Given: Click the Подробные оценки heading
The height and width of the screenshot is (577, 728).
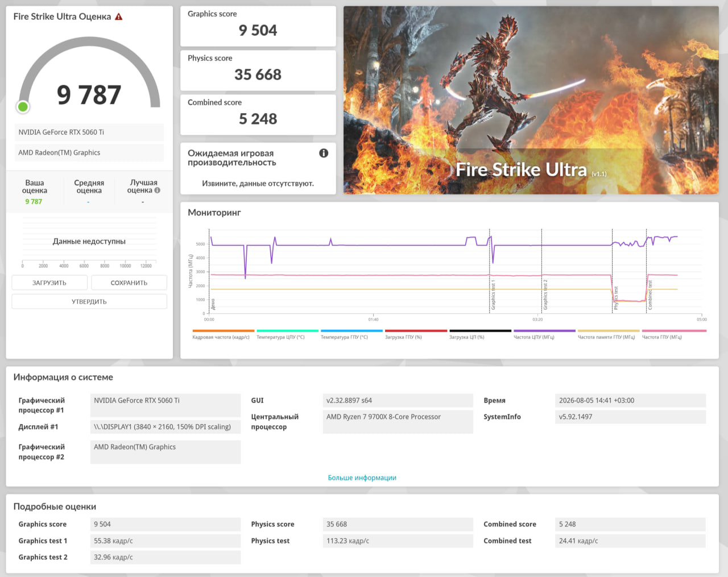Looking at the screenshot, I should (x=55, y=507).
